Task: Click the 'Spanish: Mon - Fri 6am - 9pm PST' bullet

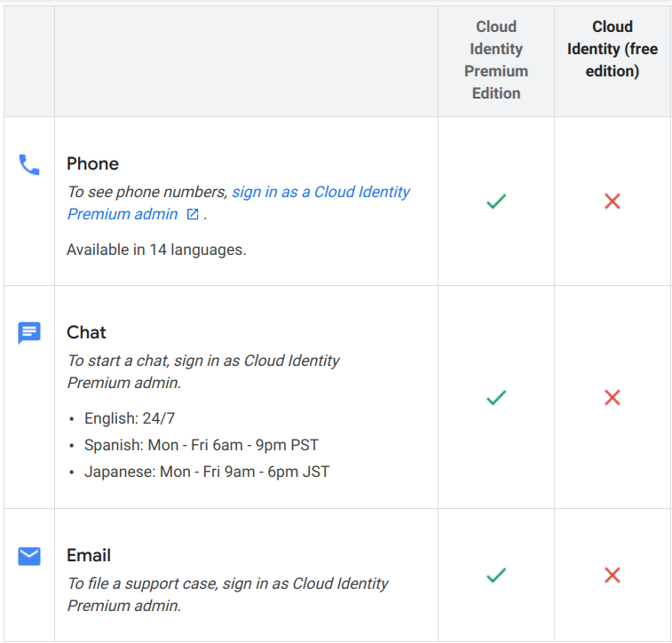Action: tap(202, 445)
